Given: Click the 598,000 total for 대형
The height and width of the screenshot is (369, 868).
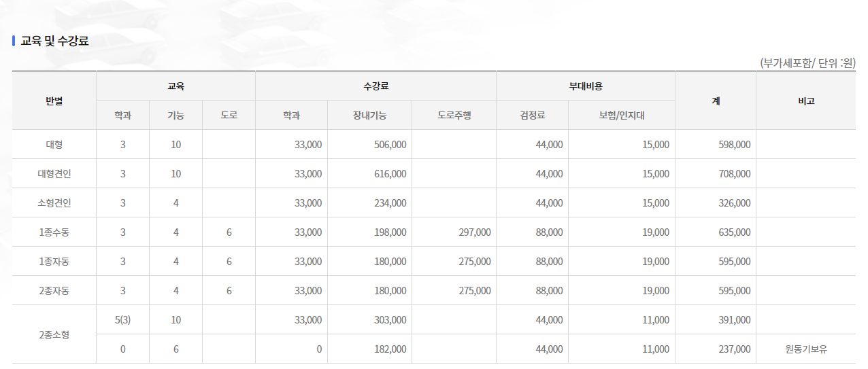Looking at the screenshot, I should coord(735,145).
